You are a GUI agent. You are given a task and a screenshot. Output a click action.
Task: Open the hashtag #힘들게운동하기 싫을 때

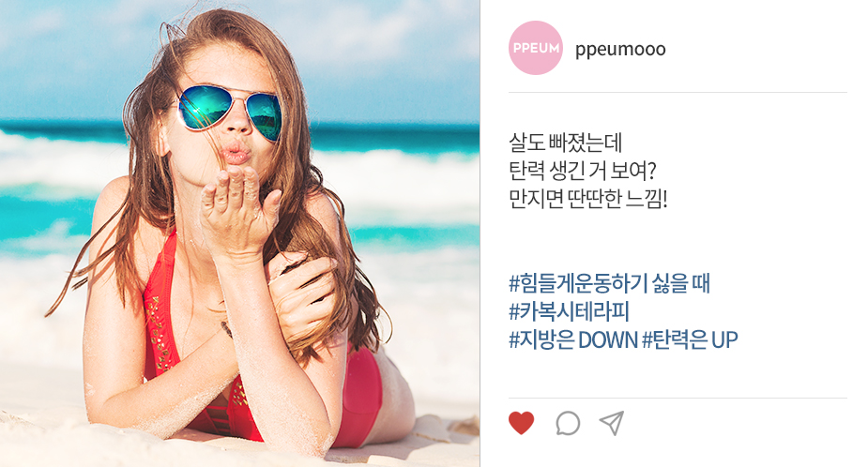coord(609,283)
